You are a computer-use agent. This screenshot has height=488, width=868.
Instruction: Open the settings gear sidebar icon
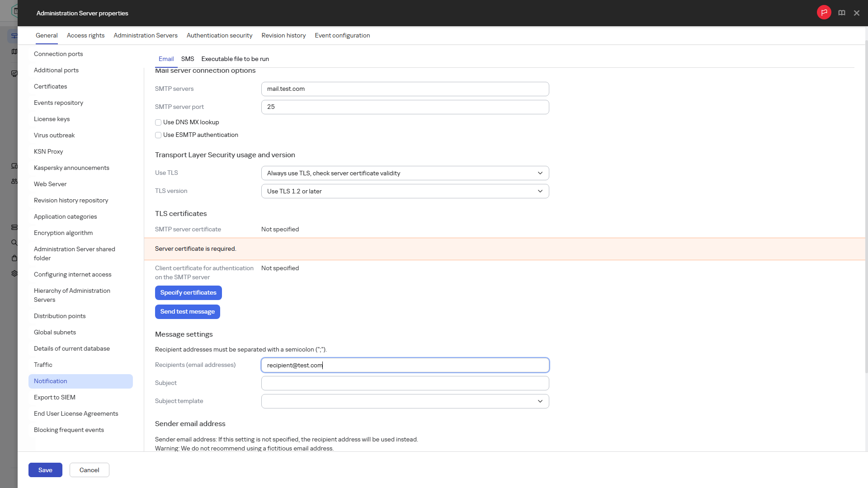click(14, 273)
